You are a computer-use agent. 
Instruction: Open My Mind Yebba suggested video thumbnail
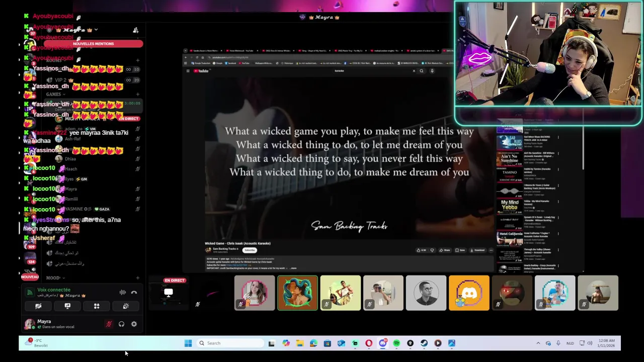click(510, 206)
